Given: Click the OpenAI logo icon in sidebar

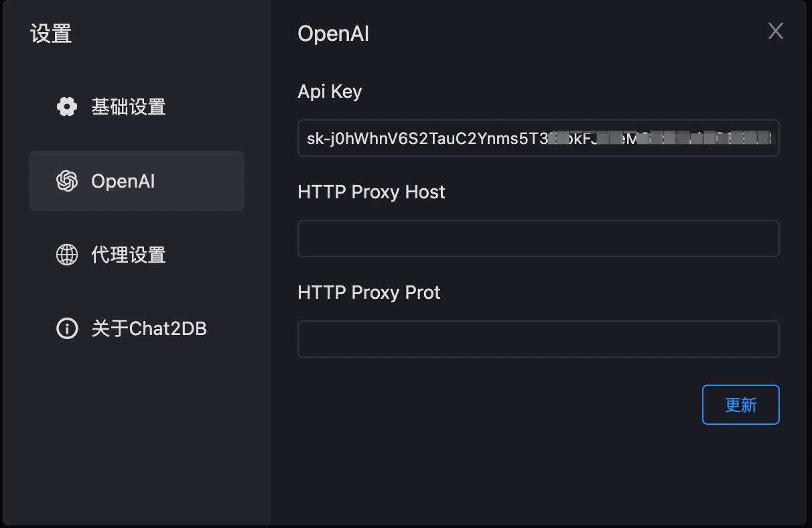Looking at the screenshot, I should coord(67,181).
